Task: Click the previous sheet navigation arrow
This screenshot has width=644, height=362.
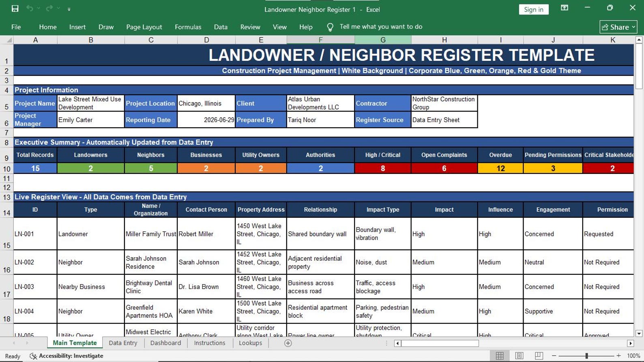Action: coord(14,343)
